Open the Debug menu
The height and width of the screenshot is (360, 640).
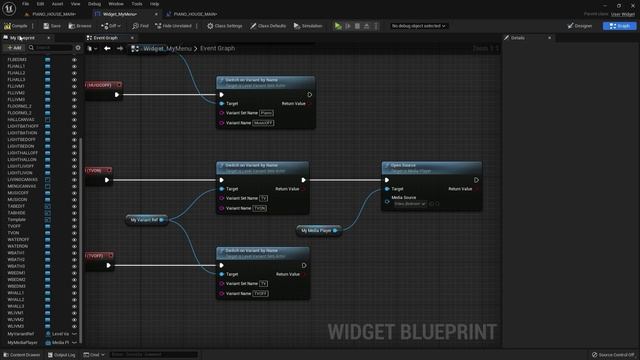click(x=94, y=4)
